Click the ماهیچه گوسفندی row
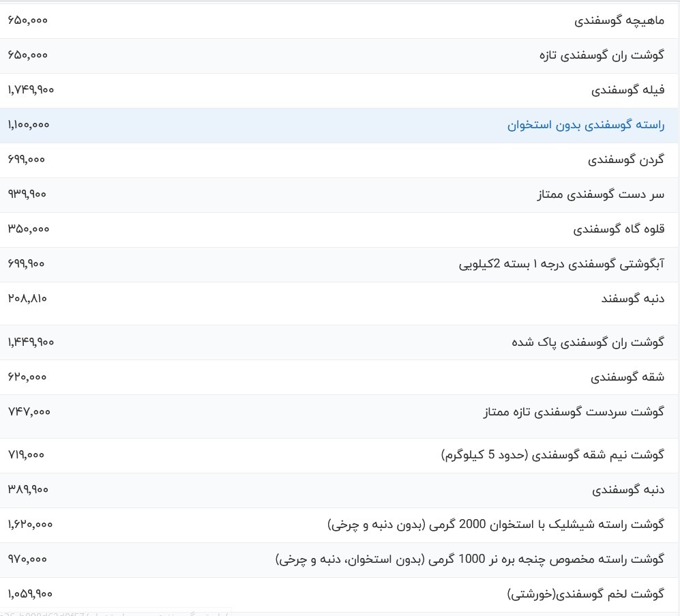The image size is (680, 616). pyautogui.click(x=341, y=20)
